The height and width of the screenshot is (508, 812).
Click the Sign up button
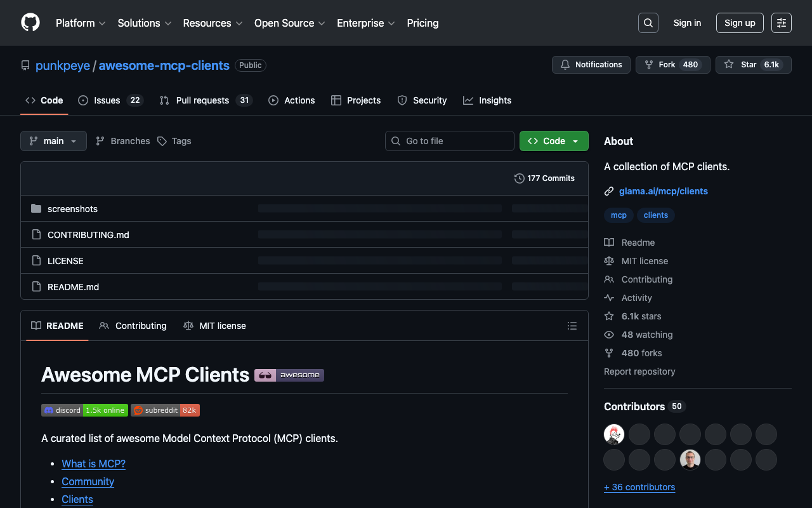pos(739,23)
